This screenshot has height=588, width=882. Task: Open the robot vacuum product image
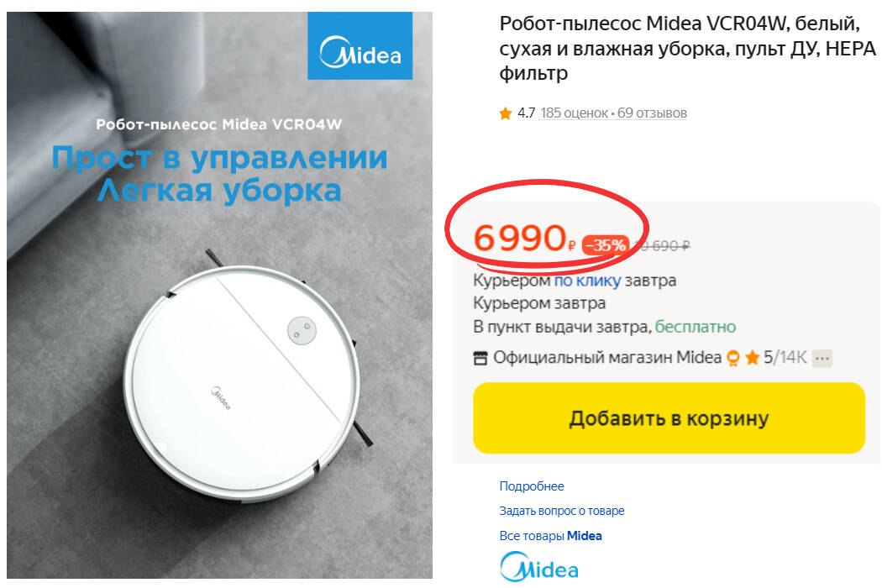(x=219, y=296)
